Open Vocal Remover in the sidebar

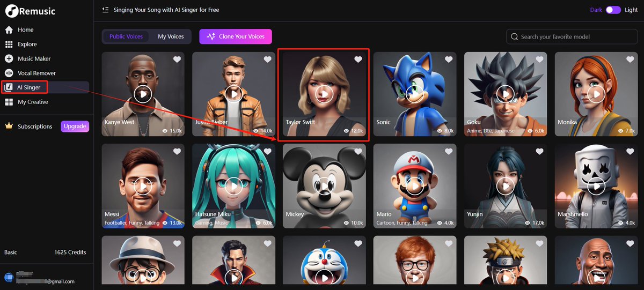pos(36,73)
